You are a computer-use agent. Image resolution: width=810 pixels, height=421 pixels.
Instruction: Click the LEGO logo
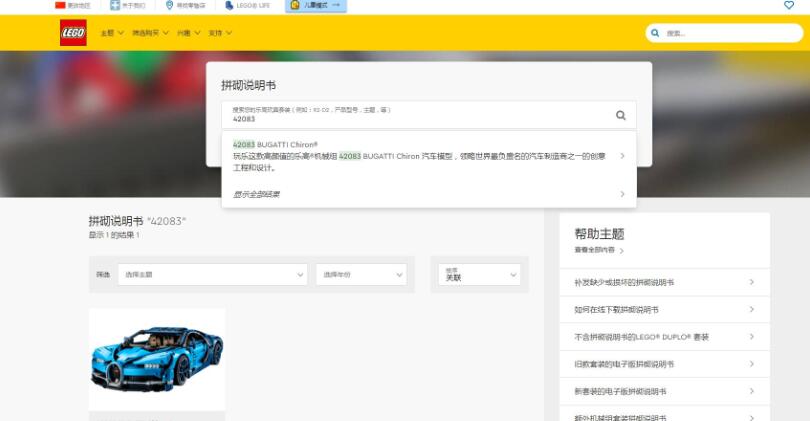tap(73, 33)
